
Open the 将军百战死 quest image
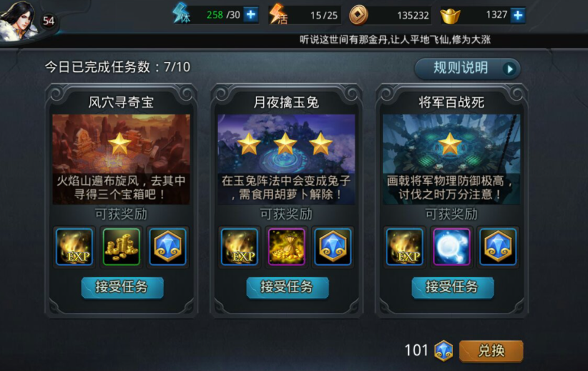click(451, 159)
